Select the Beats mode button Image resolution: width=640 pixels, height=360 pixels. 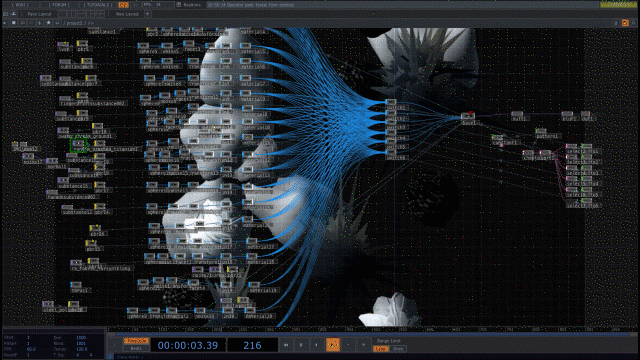pos(136,349)
